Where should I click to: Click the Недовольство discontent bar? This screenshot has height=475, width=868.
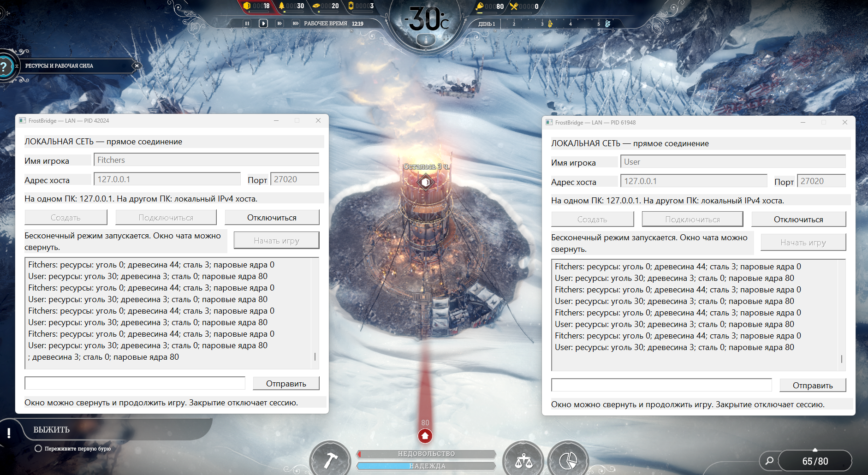[x=427, y=454]
